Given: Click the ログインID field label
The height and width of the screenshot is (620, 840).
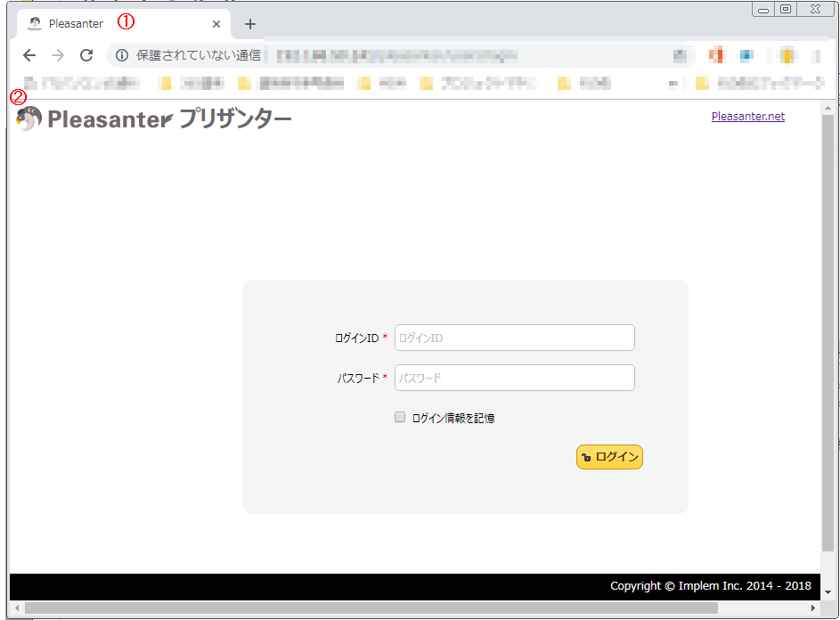Looking at the screenshot, I should coord(357,339).
